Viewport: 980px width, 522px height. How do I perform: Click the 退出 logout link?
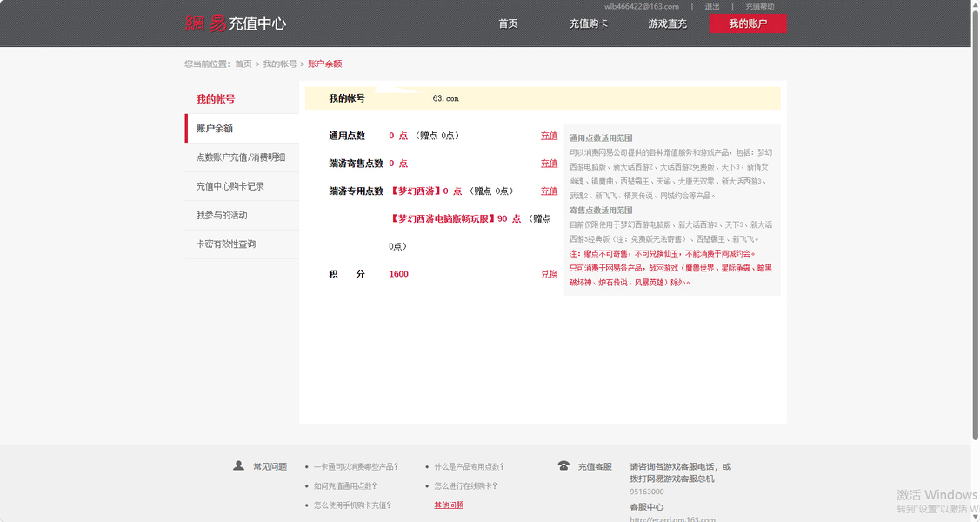click(x=712, y=6)
